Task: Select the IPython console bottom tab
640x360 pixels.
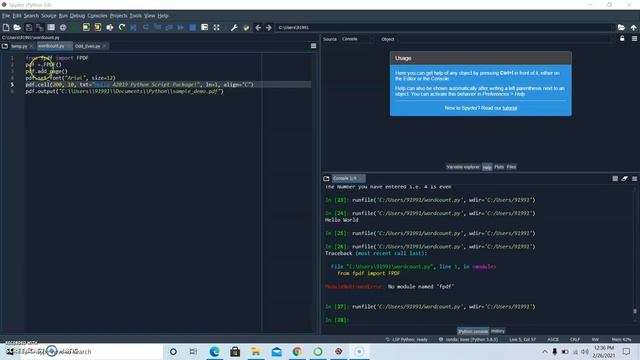Action: point(473,331)
